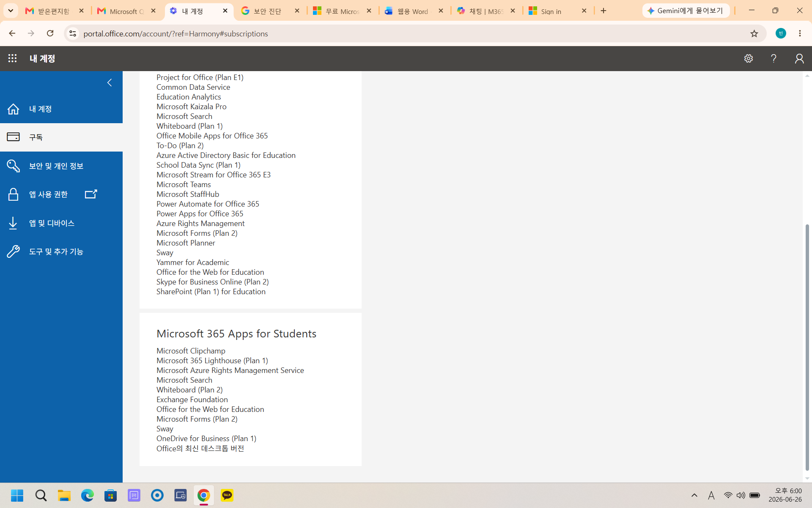Click the volume speaker tray icon
This screenshot has width=812, height=508.
point(741,495)
